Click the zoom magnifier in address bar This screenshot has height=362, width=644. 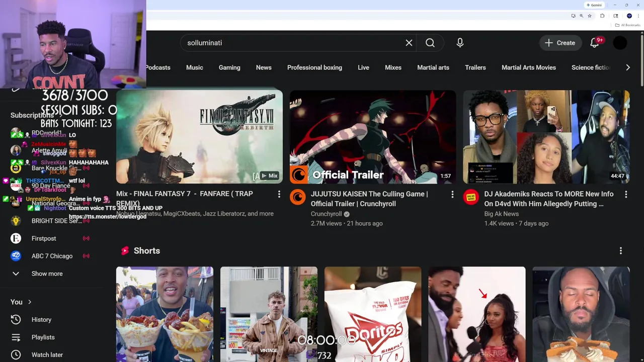(x=581, y=16)
